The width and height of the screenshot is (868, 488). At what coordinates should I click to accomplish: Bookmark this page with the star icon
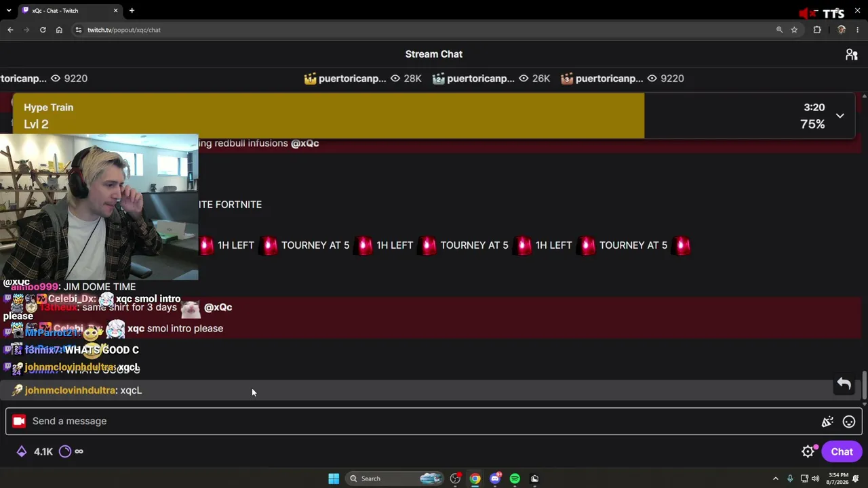794,30
